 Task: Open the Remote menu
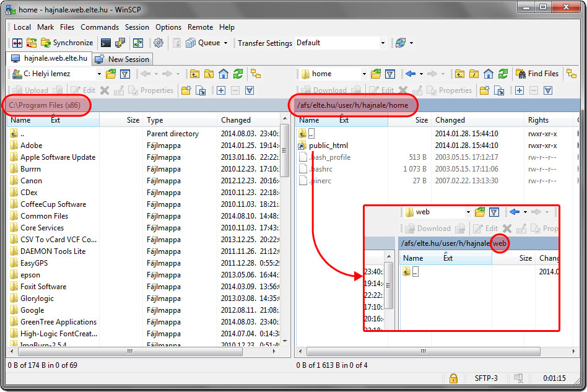point(200,27)
